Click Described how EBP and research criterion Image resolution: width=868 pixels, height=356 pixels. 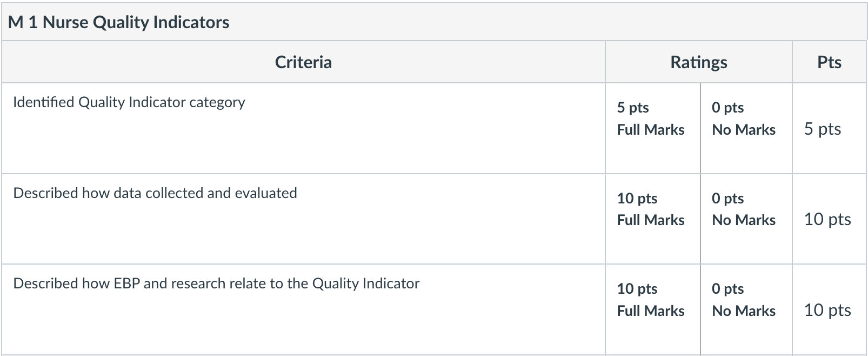coord(216,284)
